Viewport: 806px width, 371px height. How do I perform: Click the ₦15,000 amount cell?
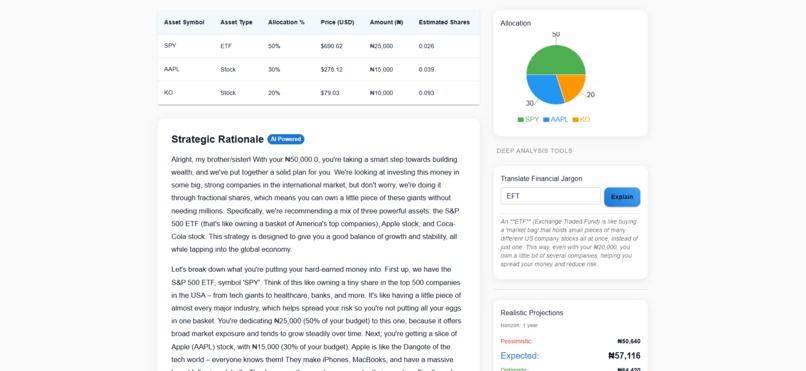[x=381, y=69]
